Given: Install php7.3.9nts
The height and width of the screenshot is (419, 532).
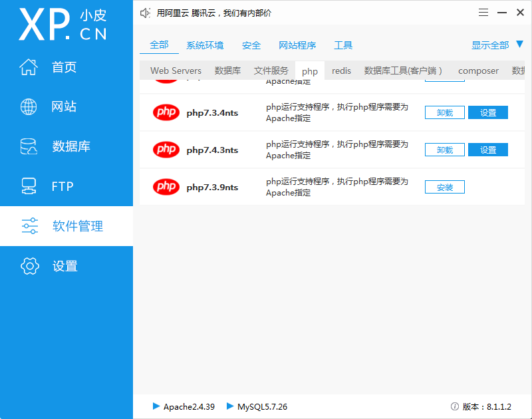Looking at the screenshot, I should [444, 187].
